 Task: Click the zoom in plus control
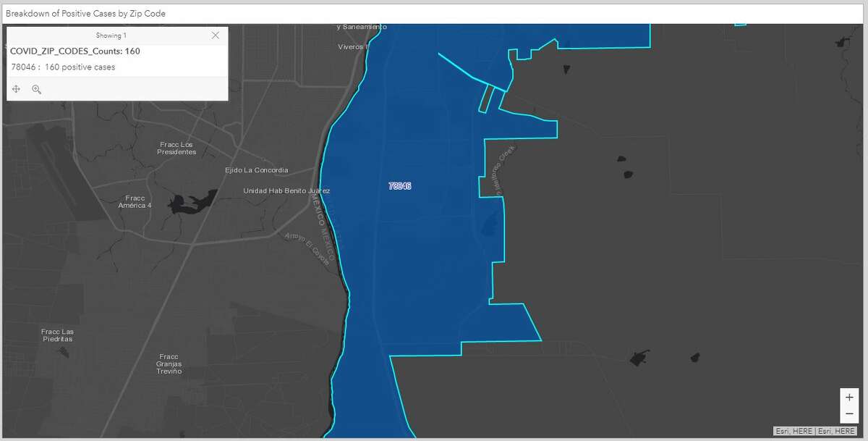[848, 397]
